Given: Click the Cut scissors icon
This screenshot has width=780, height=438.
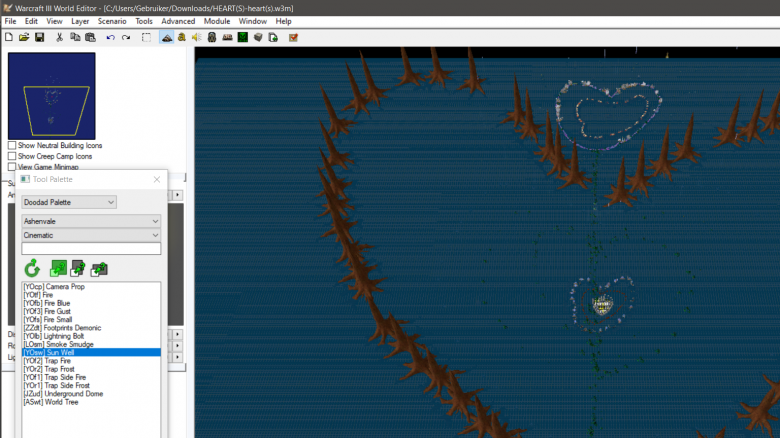Looking at the screenshot, I should pyautogui.click(x=59, y=37).
